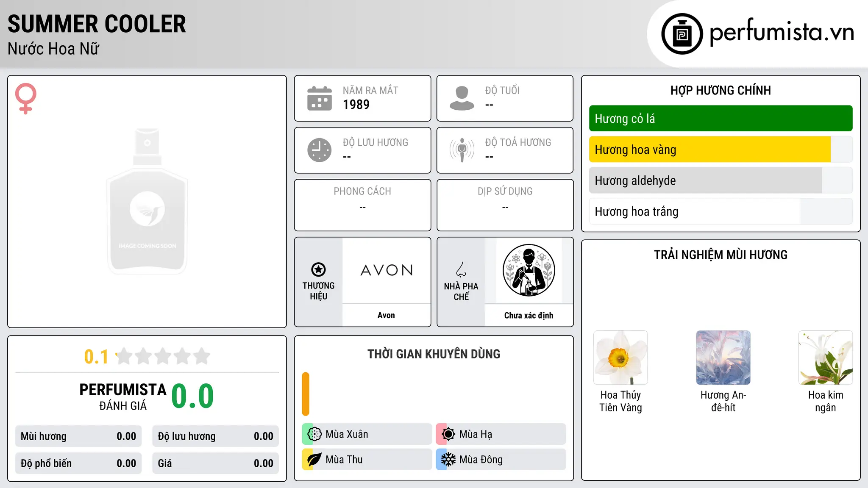
Task: Click the THỜI GIAN KHUYÊN DÙNG heading
Action: pos(434,354)
